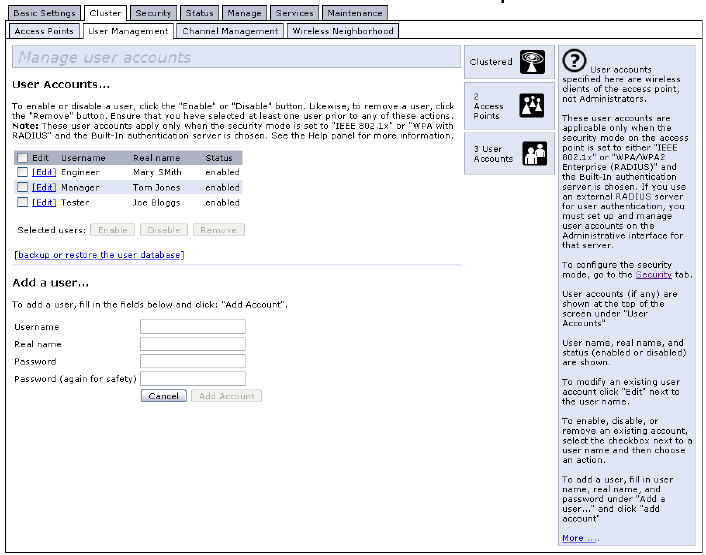Switch to the Channel Management sub-tab
The image size is (706, 555).
point(230,31)
